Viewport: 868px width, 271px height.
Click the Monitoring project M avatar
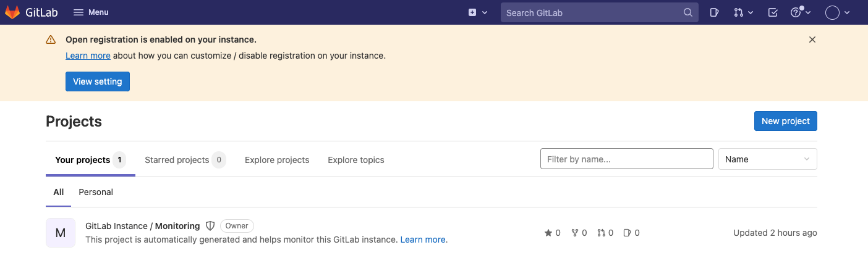point(61,233)
